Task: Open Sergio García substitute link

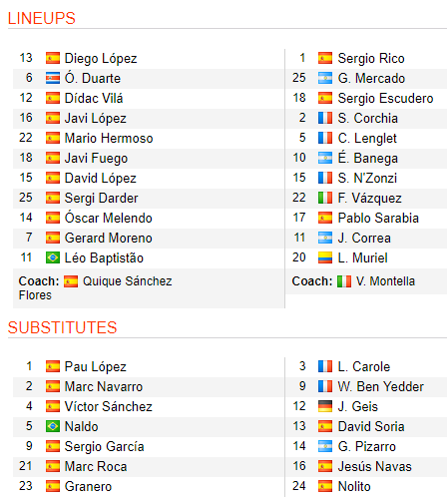Action: click(104, 447)
